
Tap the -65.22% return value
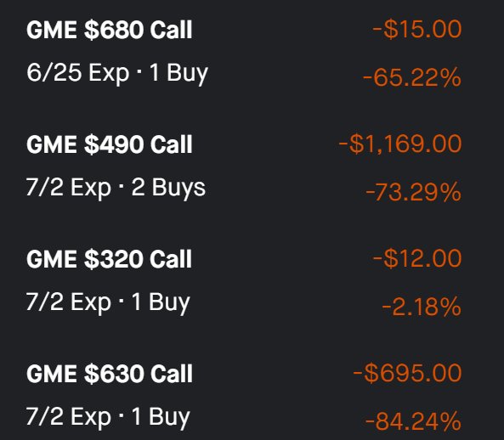pos(412,78)
